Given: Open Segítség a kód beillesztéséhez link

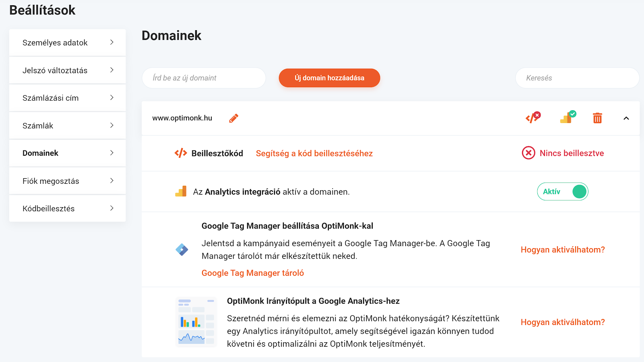Looking at the screenshot, I should point(314,153).
